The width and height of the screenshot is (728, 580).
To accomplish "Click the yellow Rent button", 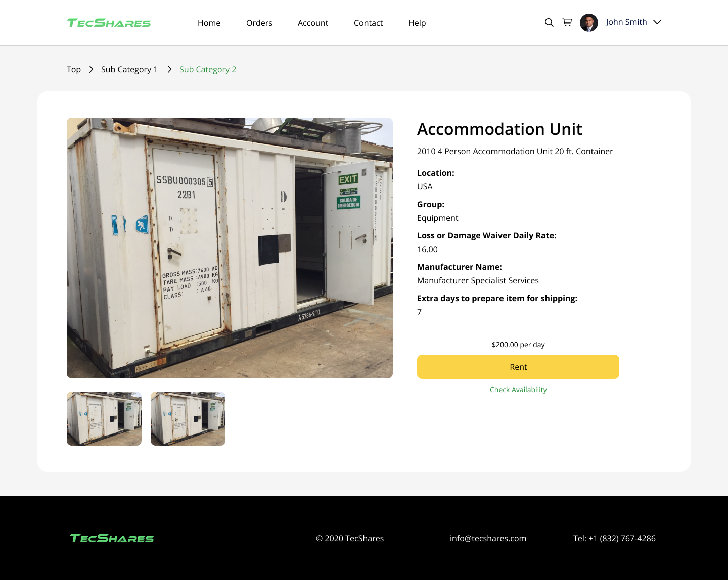I will (x=518, y=367).
